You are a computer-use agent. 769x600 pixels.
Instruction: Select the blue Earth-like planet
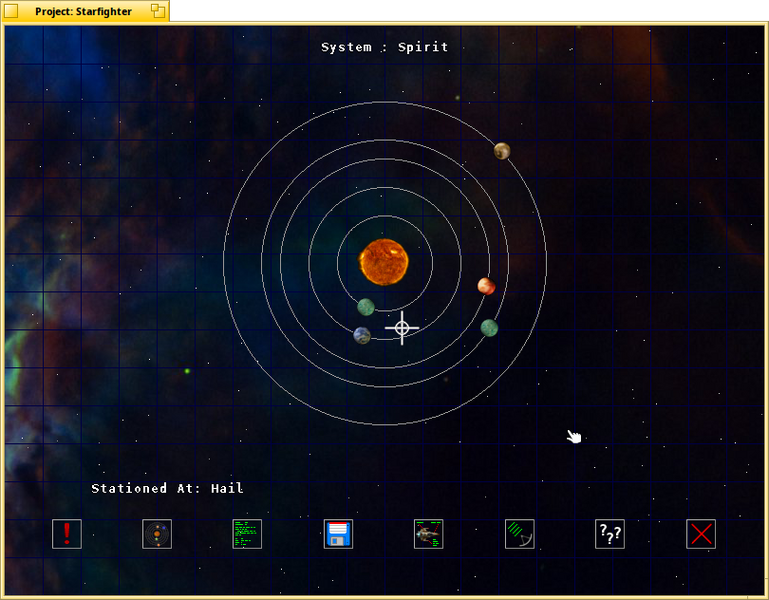tap(362, 336)
